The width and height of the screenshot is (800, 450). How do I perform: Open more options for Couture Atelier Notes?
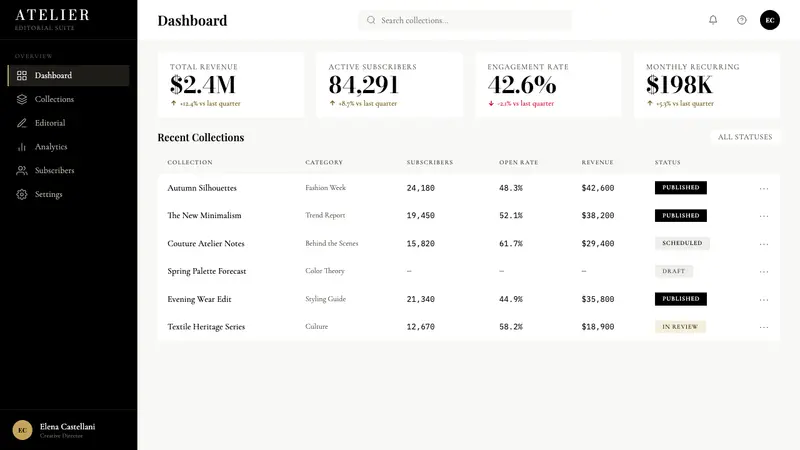click(763, 244)
